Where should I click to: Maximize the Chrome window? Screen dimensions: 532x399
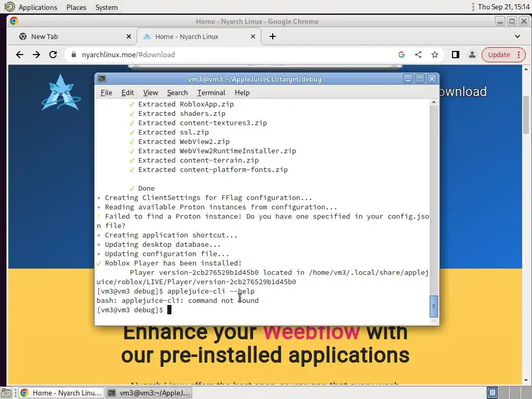[512, 21]
